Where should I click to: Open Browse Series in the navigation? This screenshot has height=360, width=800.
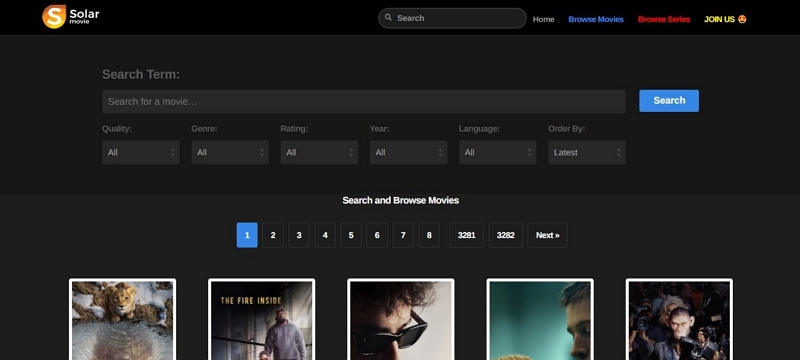click(x=664, y=19)
